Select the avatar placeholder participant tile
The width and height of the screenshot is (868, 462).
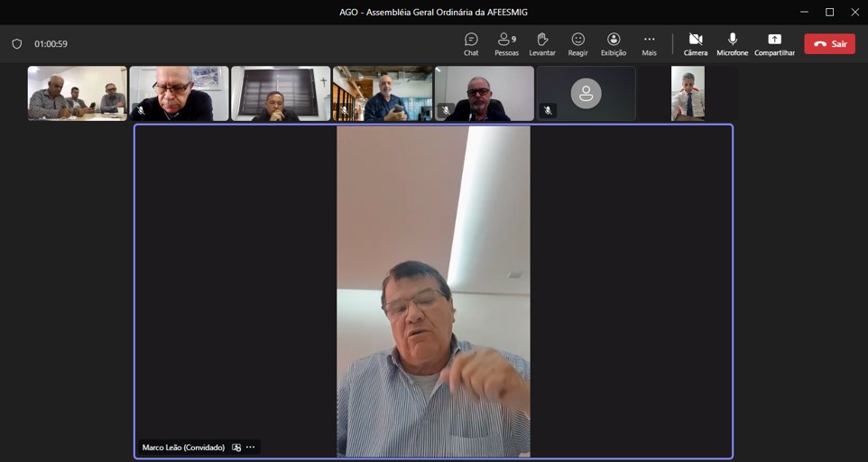tap(586, 93)
